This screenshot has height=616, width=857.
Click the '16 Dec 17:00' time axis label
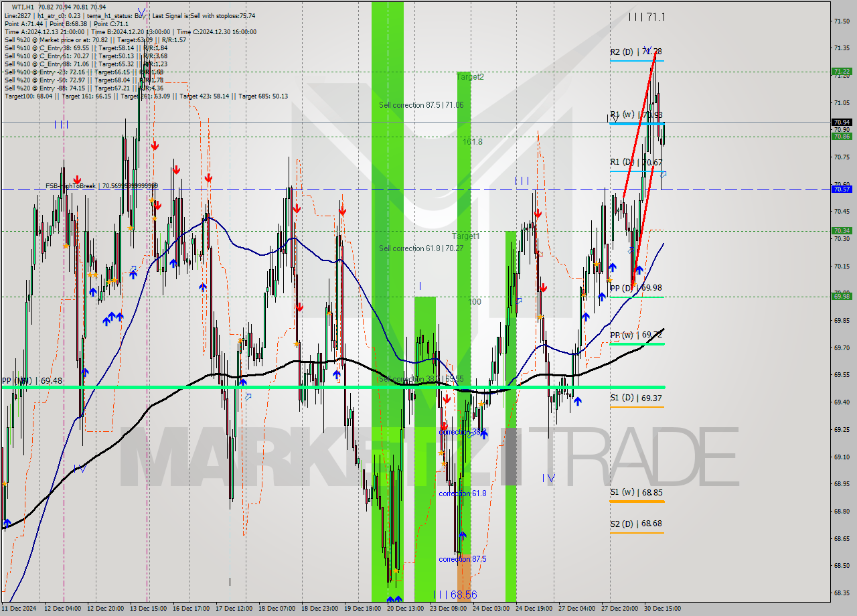pyautogui.click(x=190, y=609)
